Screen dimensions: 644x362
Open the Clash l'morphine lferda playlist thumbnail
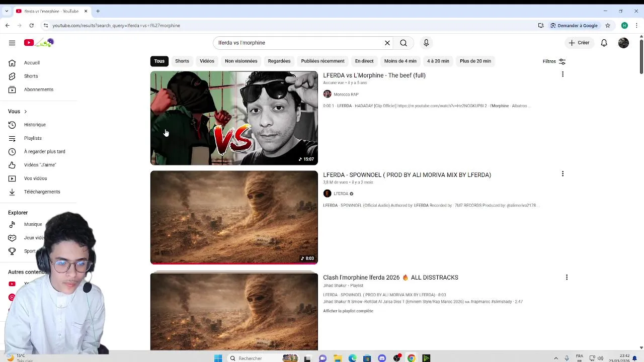click(234, 311)
